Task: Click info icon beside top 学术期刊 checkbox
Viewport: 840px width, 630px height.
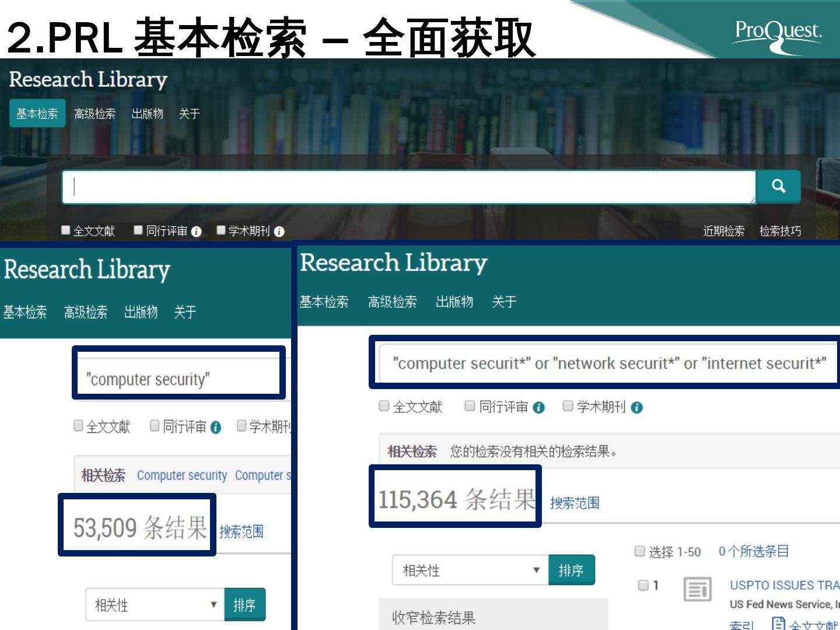Action: click(279, 232)
